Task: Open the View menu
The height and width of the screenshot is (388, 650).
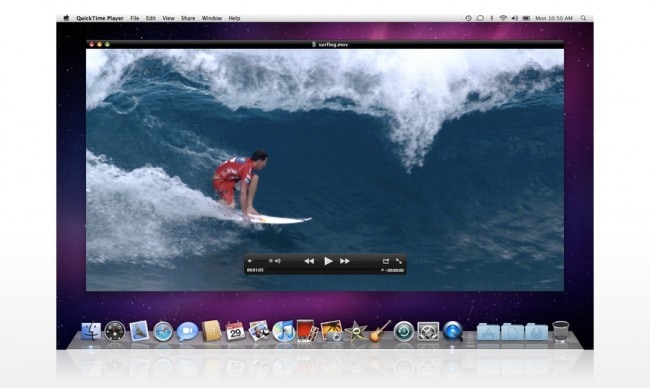Action: 168,18
